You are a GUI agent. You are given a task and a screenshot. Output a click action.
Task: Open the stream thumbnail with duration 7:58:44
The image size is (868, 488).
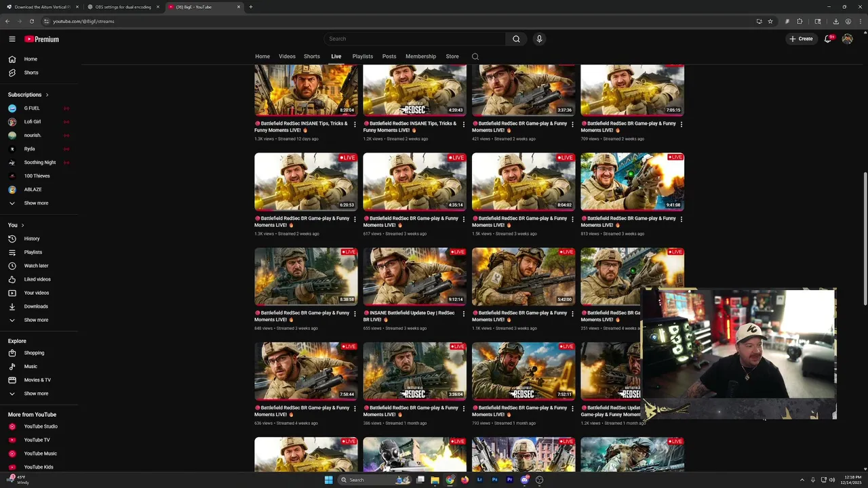(306, 371)
